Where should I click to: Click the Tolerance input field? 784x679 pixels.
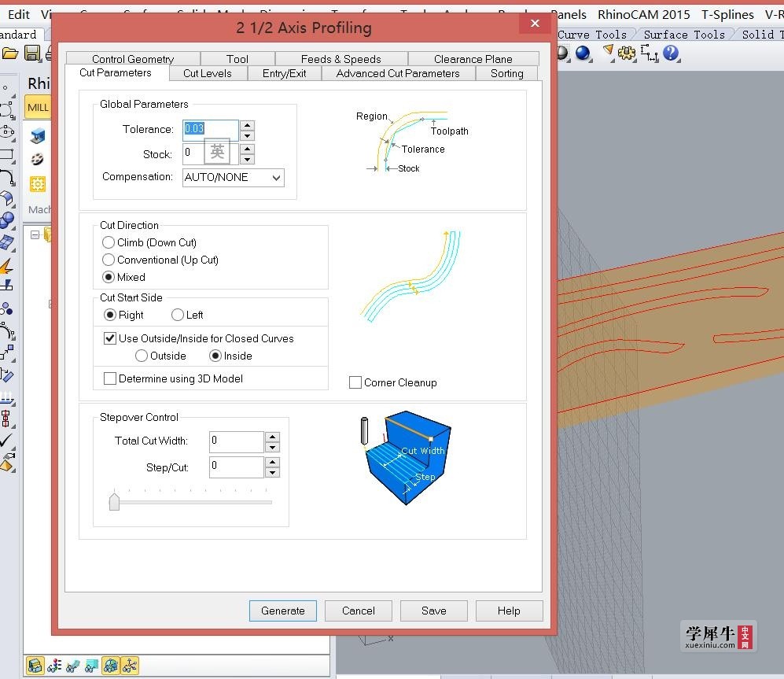click(211, 129)
